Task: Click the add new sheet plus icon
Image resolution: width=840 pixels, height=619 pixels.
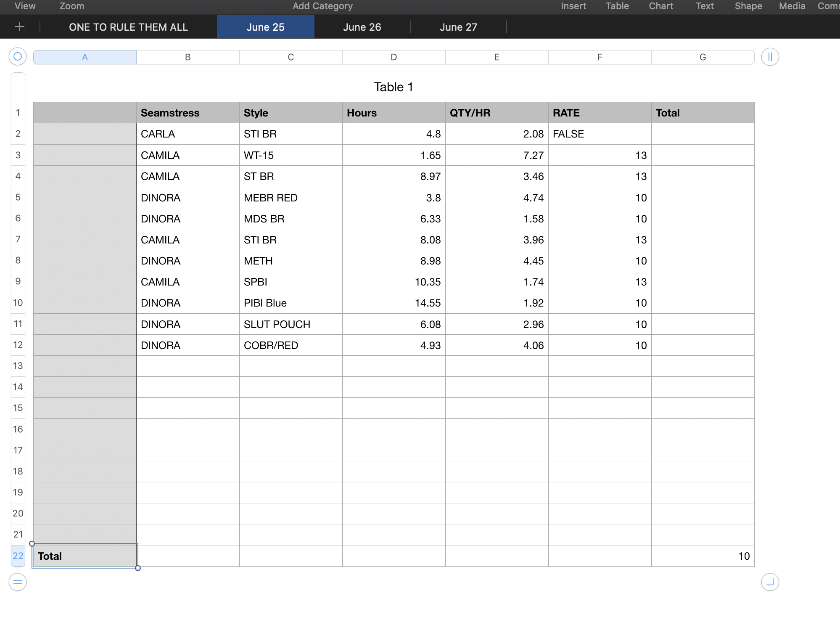Action: point(19,27)
